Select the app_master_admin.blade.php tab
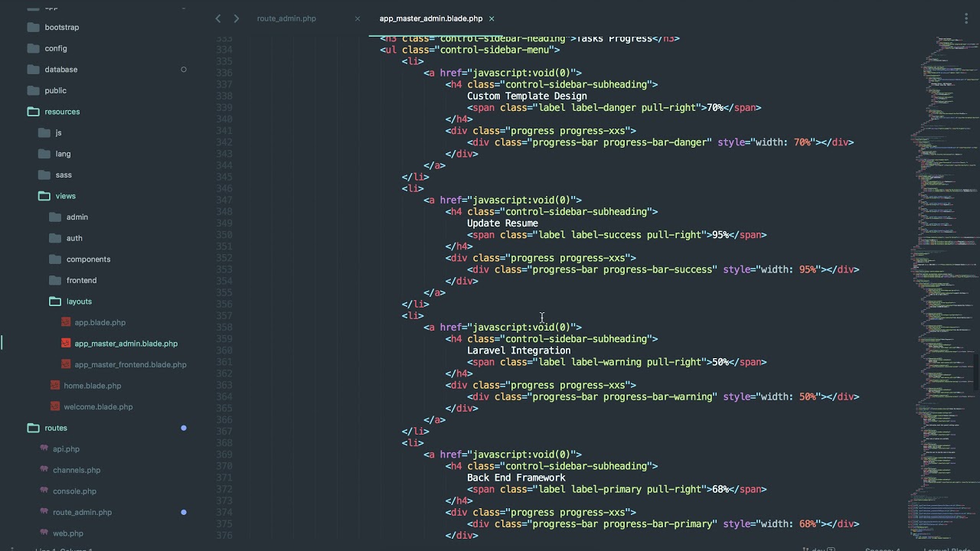The width and height of the screenshot is (980, 551). coord(431,18)
